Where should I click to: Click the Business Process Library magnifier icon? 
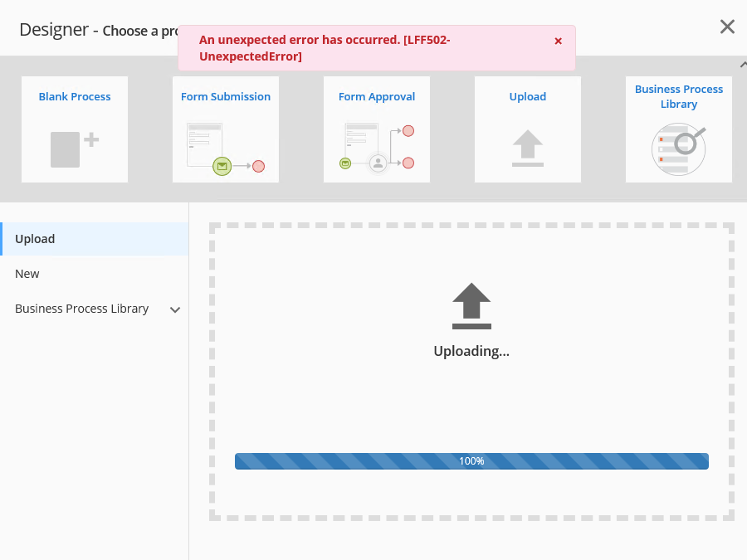[x=679, y=149]
